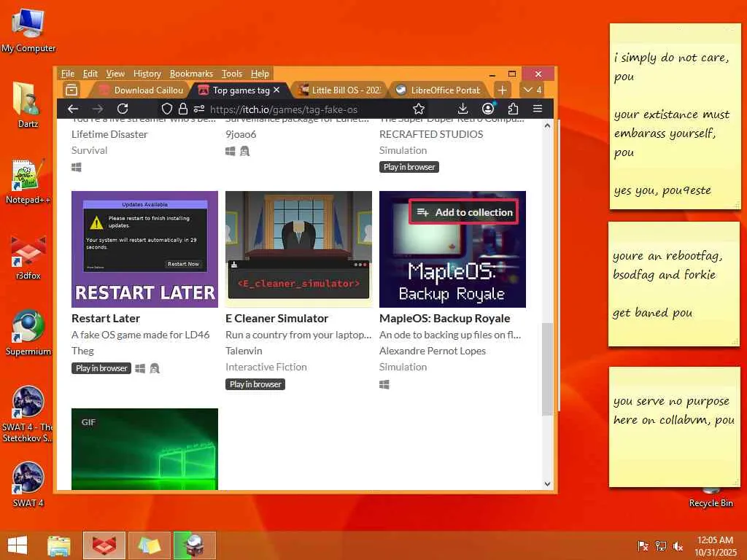Expand the list all tabs dropdown
The width and height of the screenshot is (747, 560).
coord(532,90)
